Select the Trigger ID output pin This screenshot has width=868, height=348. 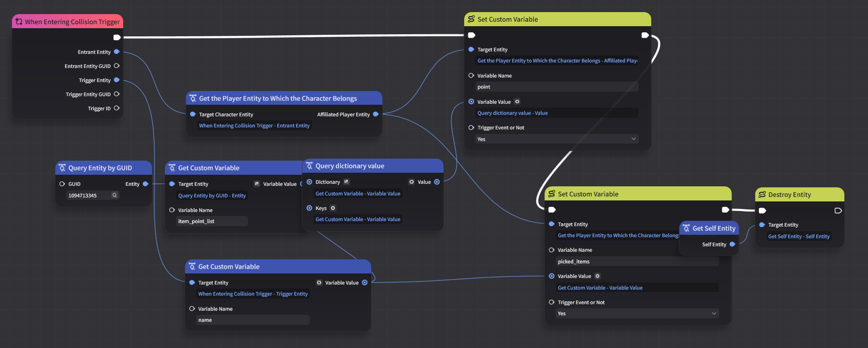coord(117,108)
